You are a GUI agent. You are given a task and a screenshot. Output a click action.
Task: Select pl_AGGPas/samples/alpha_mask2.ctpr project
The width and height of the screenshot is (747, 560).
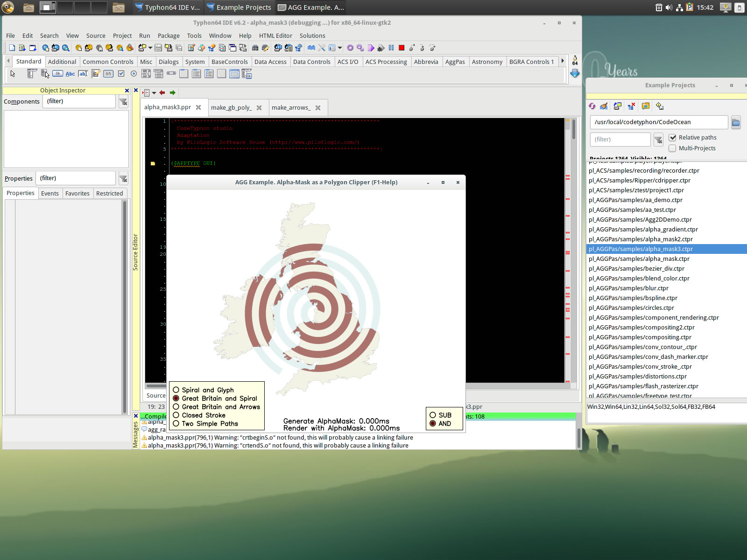[667, 239]
